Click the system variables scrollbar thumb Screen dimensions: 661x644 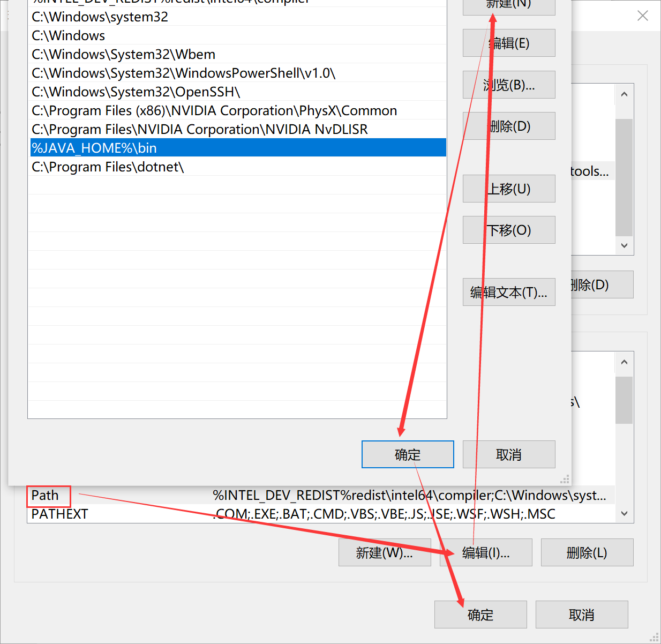[x=624, y=400]
